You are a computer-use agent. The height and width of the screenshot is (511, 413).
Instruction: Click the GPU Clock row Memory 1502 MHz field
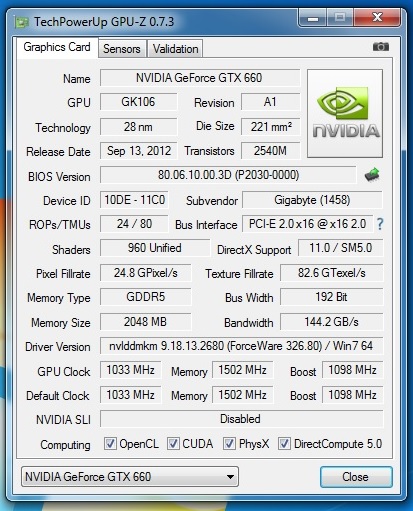pyautogui.click(x=242, y=370)
